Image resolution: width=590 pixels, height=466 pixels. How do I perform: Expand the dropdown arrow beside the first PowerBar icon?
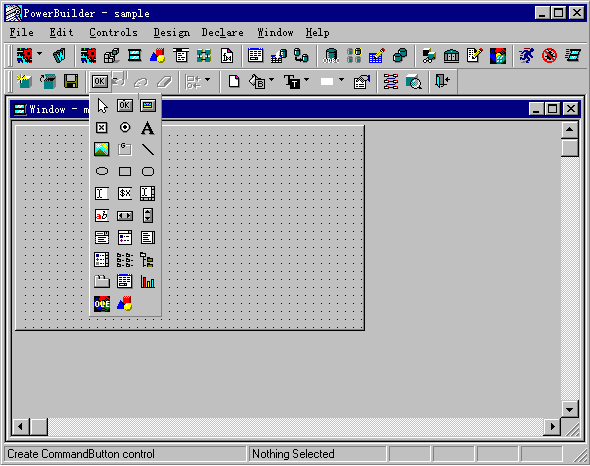point(39,54)
